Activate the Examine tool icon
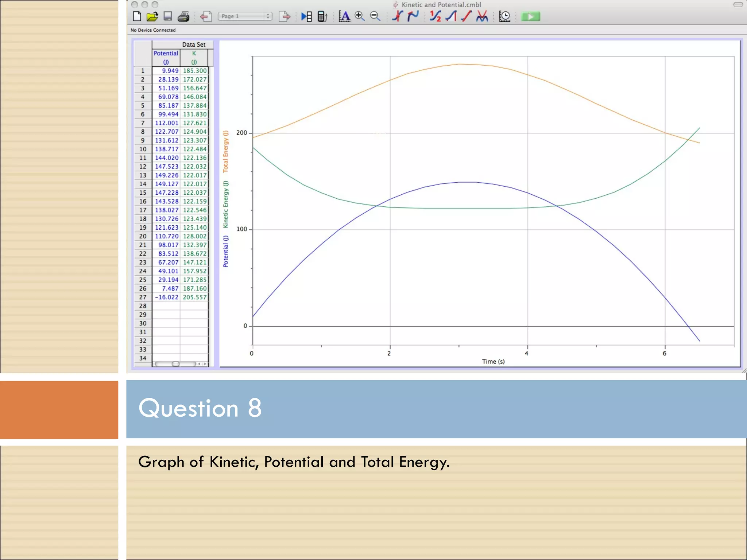Image resolution: width=747 pixels, height=560 pixels. [x=398, y=16]
